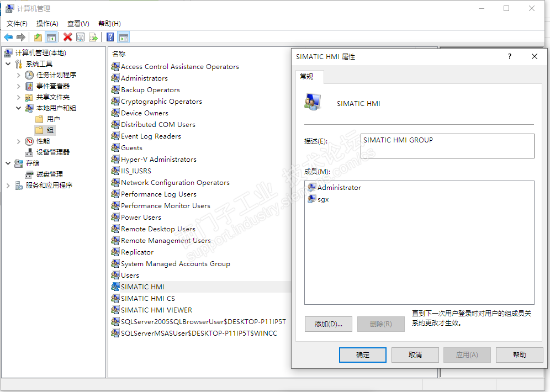Expand the 性能 node
This screenshot has height=392, width=550.
(x=19, y=141)
